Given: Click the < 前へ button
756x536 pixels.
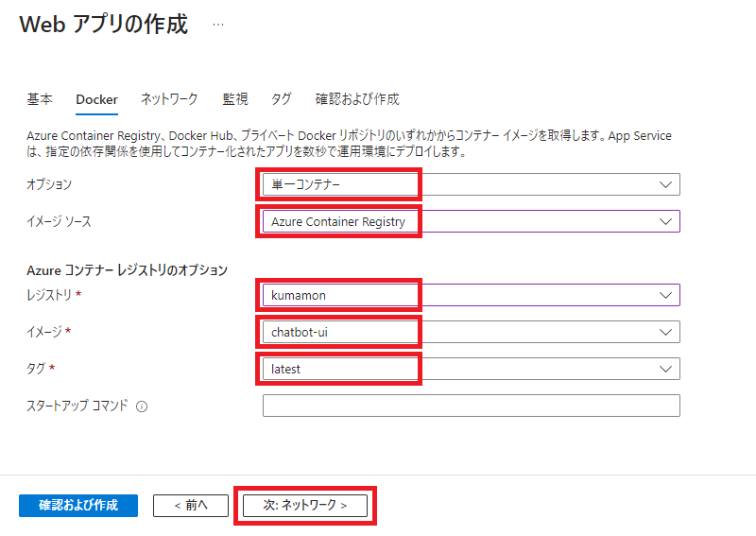Looking at the screenshot, I should tap(191, 506).
